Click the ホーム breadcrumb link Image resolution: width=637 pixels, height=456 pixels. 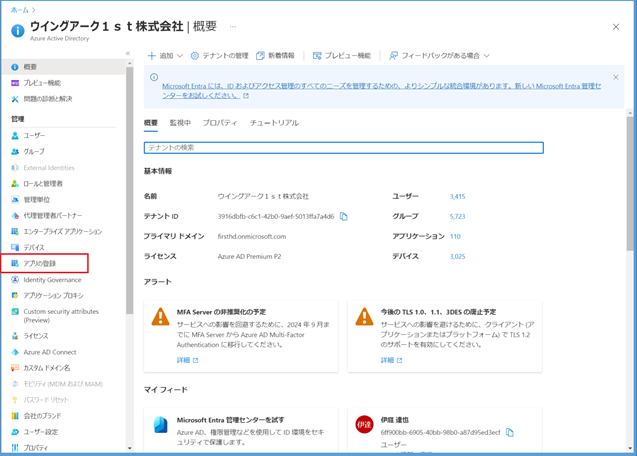[20, 9]
